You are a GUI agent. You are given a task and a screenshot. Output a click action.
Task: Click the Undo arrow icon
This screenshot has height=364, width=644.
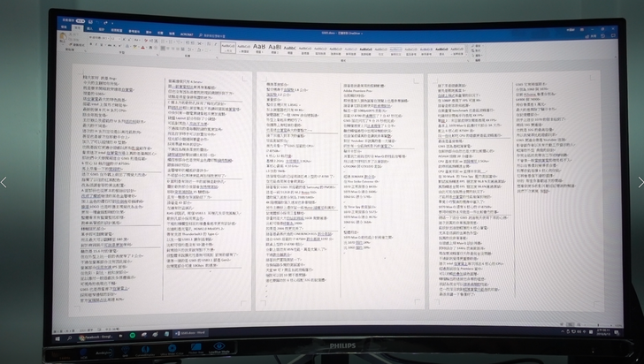97,22
